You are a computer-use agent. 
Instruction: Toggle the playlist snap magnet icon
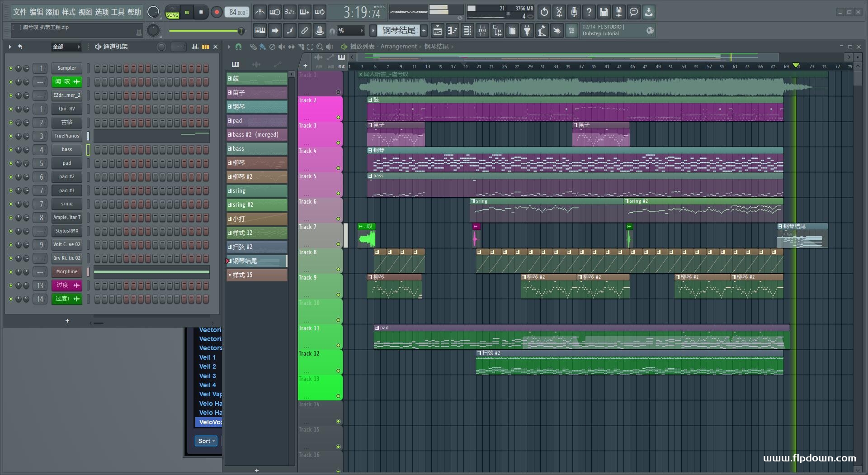238,47
